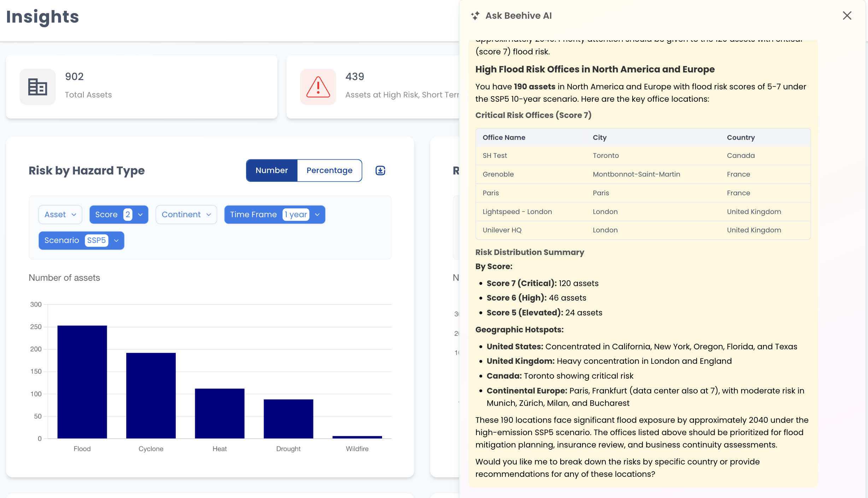Switch chart to Percentage view
Viewport: 868px width, 498px height.
pos(329,171)
